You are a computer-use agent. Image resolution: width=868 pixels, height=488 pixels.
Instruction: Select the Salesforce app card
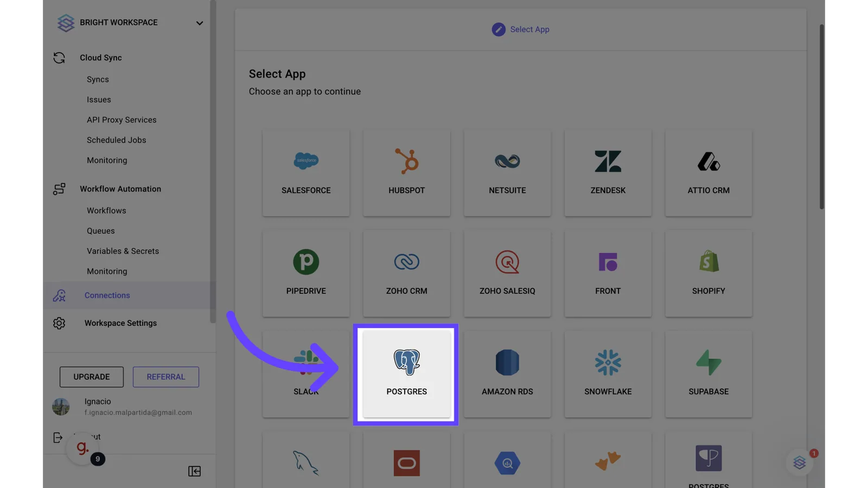306,172
